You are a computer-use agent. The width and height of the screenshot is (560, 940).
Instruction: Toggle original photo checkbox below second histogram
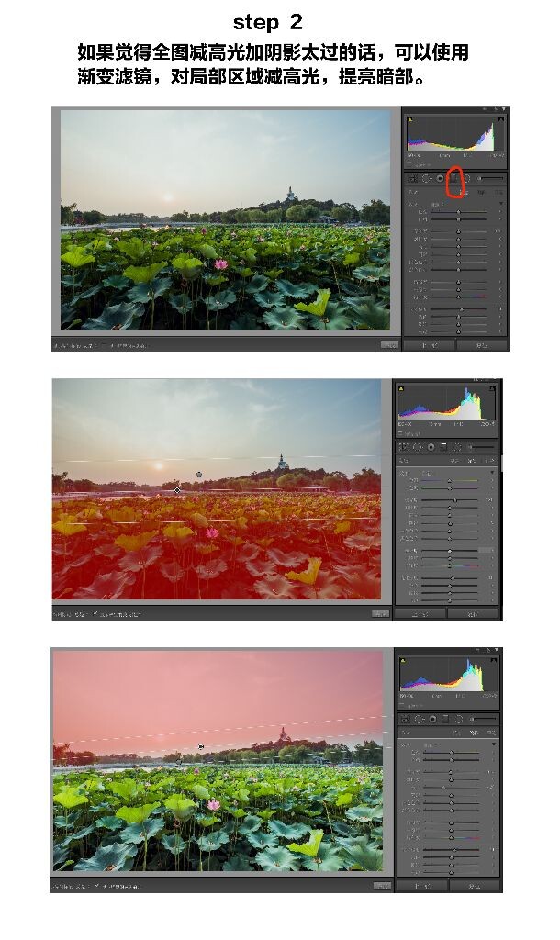(400, 433)
